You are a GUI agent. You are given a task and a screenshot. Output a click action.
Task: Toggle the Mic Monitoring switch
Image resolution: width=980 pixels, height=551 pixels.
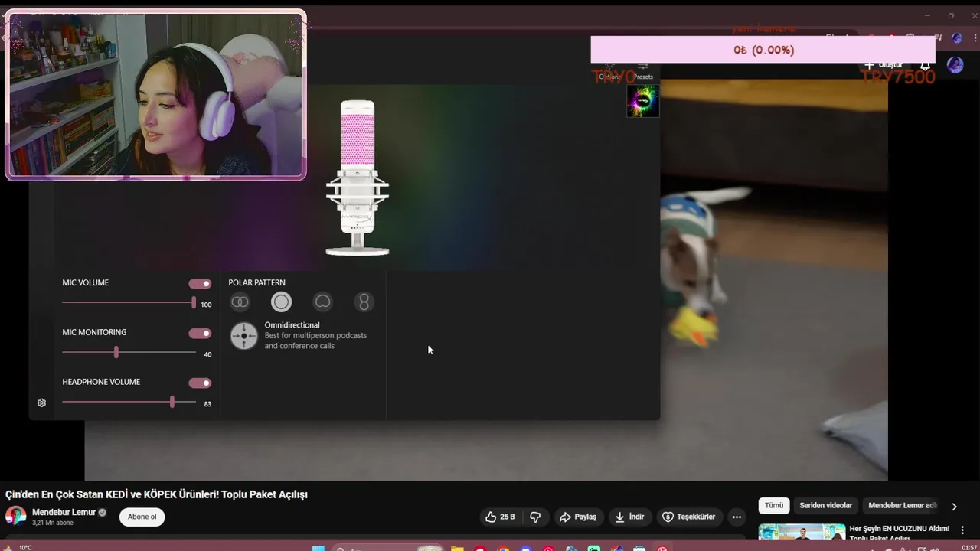tap(200, 334)
